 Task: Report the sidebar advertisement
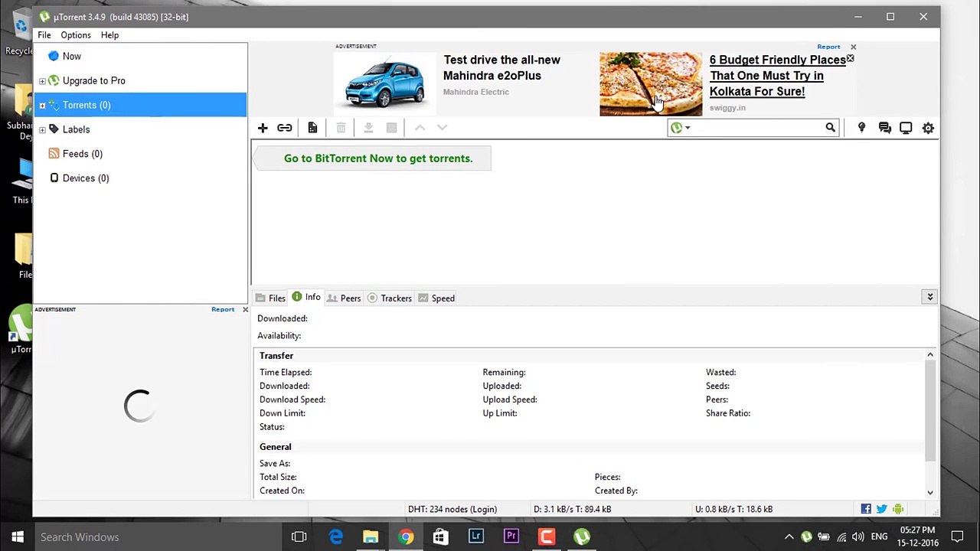[x=223, y=309]
